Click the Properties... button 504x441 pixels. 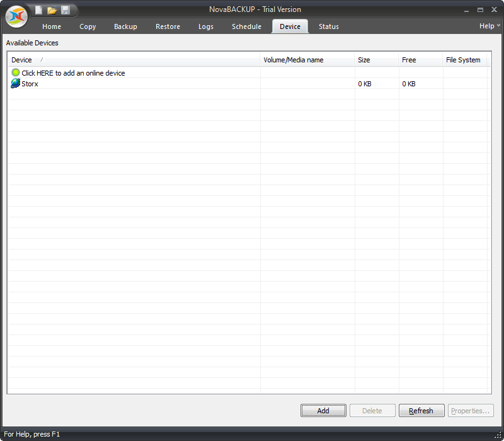click(x=471, y=411)
